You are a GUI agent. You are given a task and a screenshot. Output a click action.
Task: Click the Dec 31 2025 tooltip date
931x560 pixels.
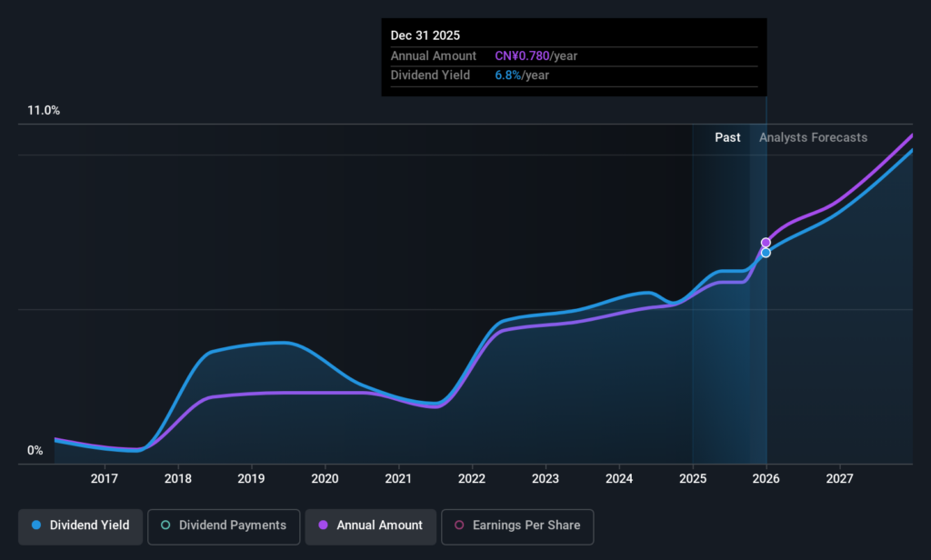click(425, 35)
